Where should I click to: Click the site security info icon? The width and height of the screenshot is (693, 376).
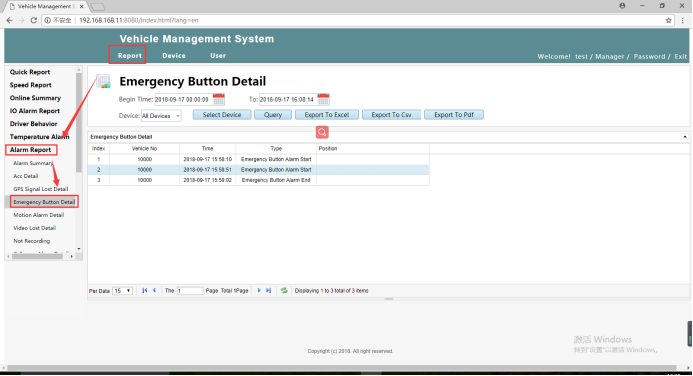(x=47, y=20)
